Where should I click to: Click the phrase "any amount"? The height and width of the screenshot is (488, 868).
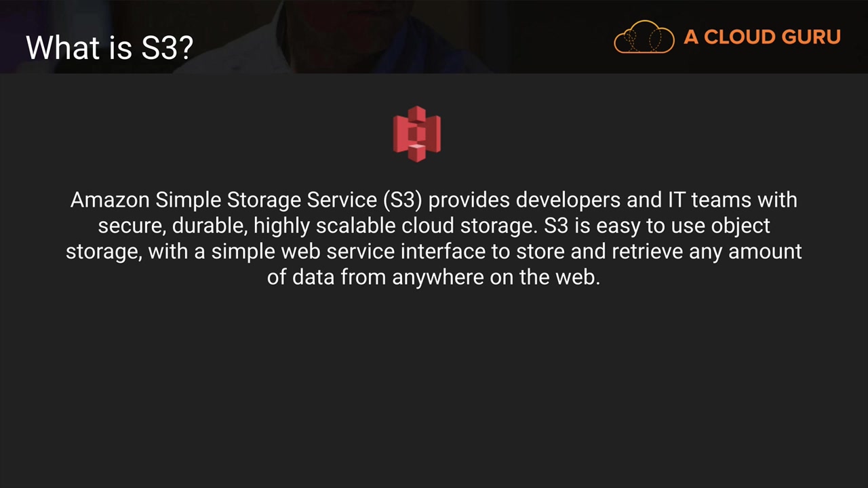[x=745, y=252]
